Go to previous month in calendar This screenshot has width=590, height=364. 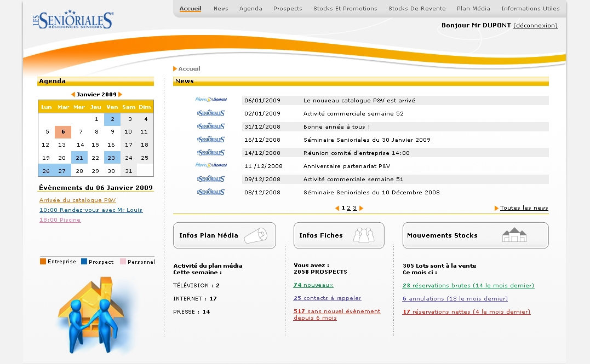click(x=73, y=95)
